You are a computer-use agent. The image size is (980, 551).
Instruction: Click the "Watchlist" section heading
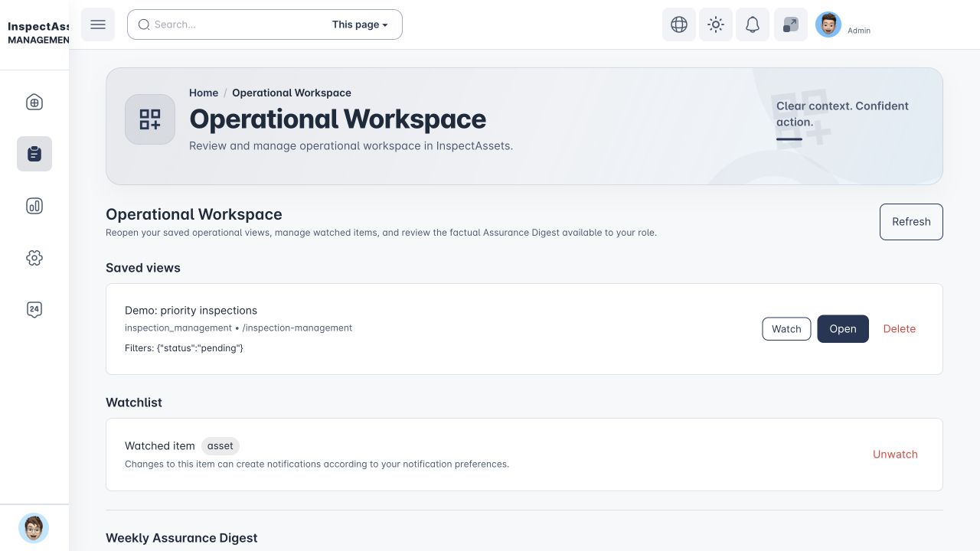pyautogui.click(x=134, y=403)
